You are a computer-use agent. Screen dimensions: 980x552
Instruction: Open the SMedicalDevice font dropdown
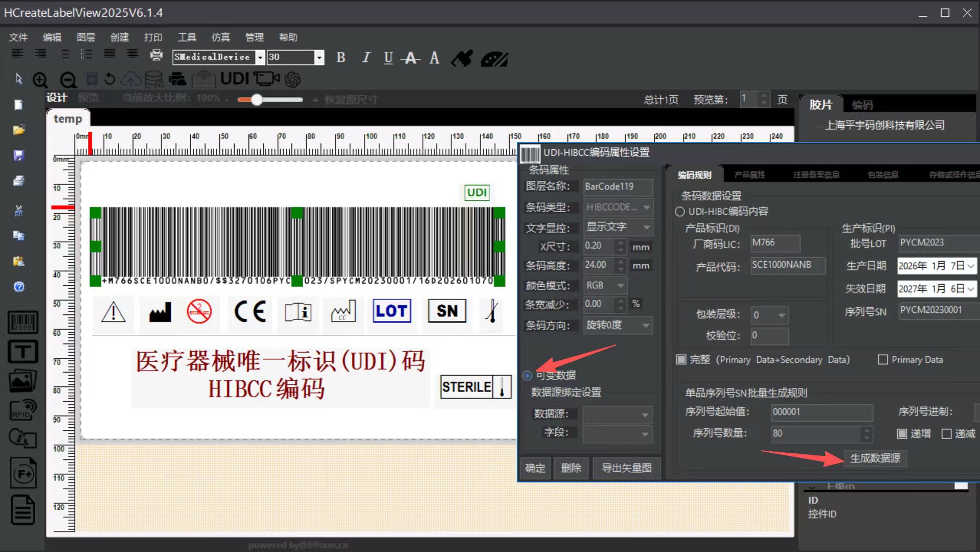point(260,57)
